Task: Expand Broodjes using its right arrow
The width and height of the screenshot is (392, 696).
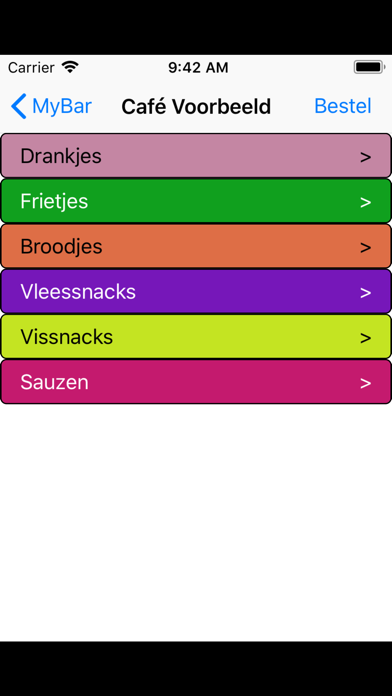Action: (365, 248)
